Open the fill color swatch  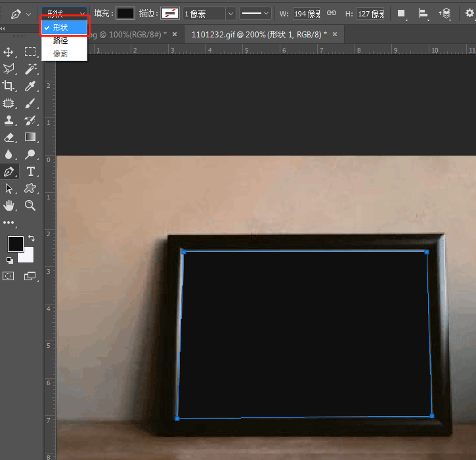coord(125,13)
